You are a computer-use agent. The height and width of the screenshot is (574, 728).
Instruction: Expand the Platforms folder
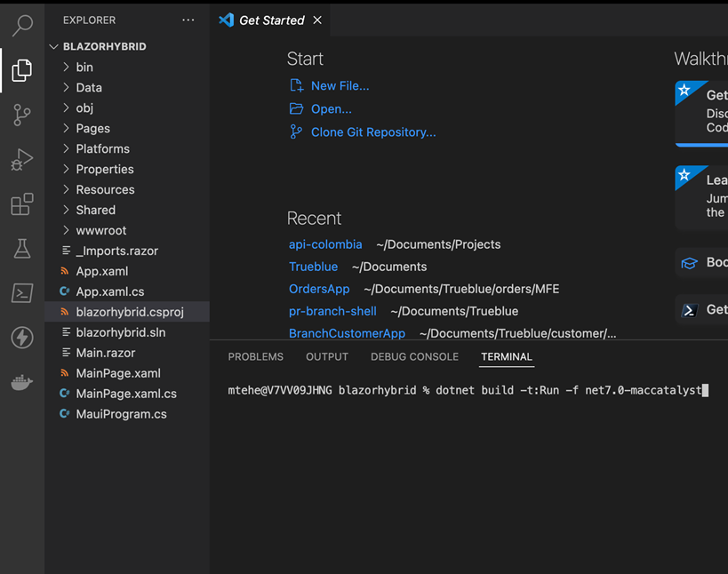click(102, 148)
